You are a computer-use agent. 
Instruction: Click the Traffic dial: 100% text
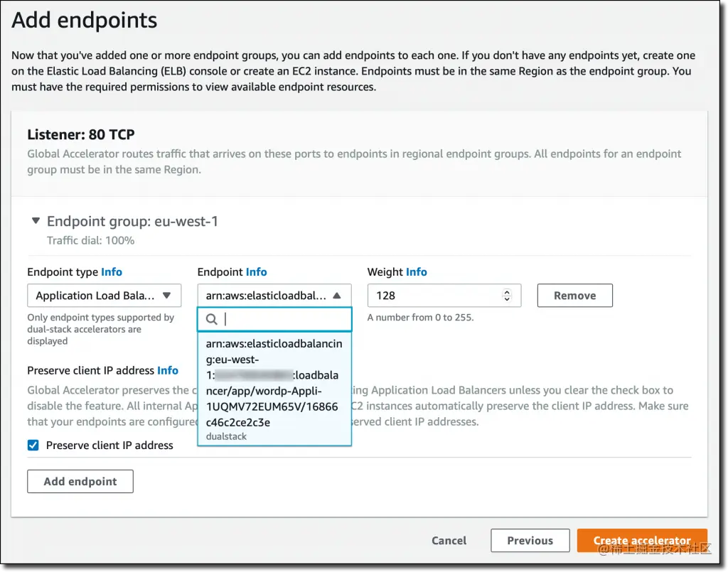tap(90, 240)
